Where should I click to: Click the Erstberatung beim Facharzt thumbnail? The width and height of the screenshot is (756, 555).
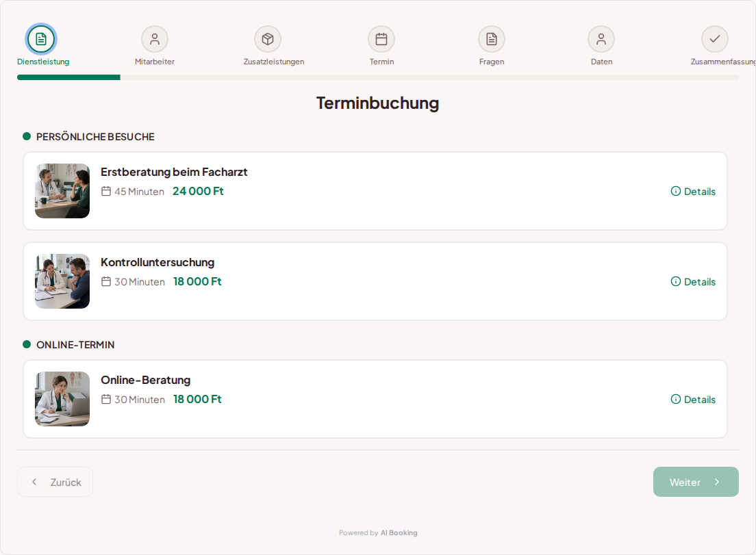tap(62, 191)
